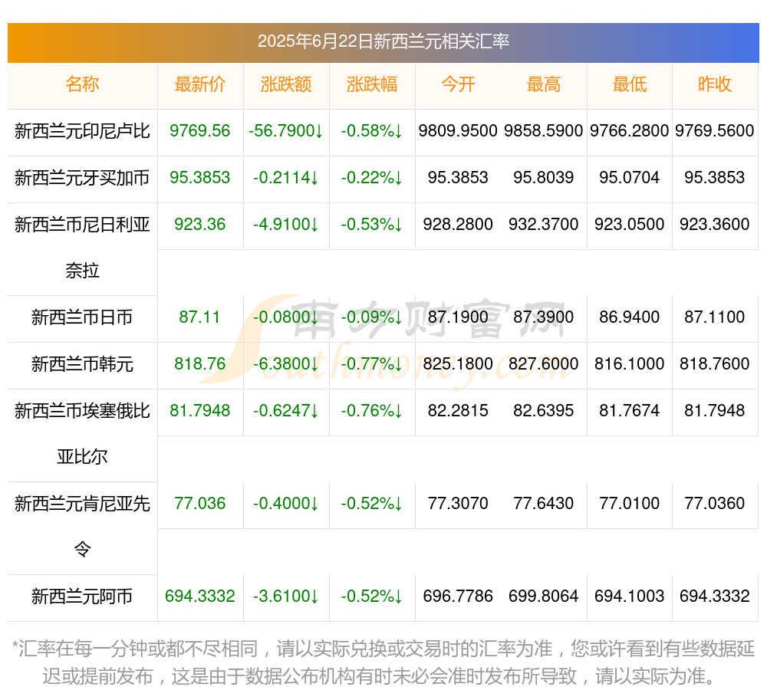Click the '今开' column header
The height and width of the screenshot is (700, 767).
click(458, 84)
